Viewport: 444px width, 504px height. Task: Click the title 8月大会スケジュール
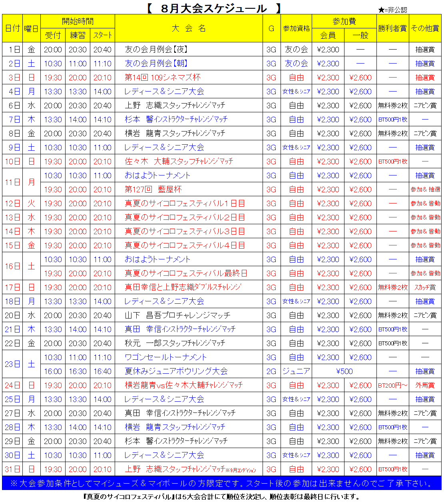coord(213,8)
